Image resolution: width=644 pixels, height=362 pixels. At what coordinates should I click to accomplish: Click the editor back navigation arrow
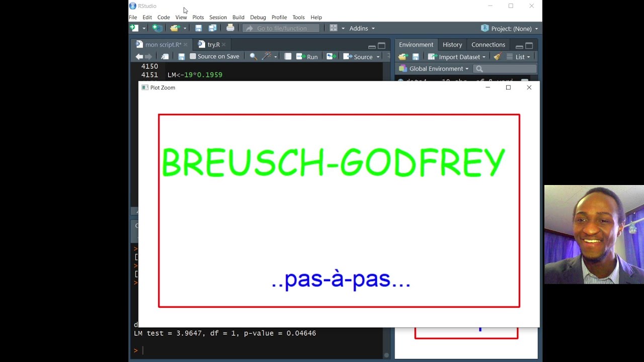[139, 57]
